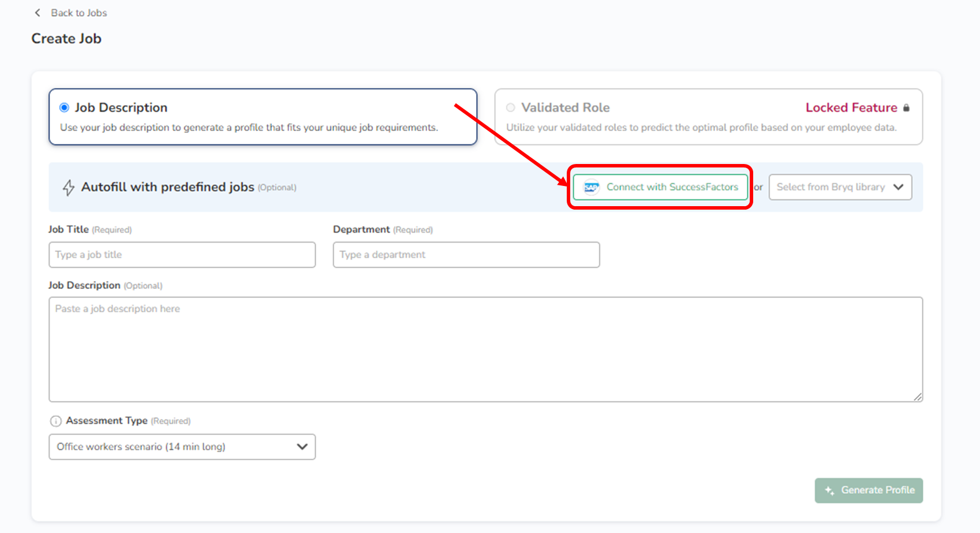Click the lightning bolt Autofill icon
The width and height of the screenshot is (980, 533).
69,188
